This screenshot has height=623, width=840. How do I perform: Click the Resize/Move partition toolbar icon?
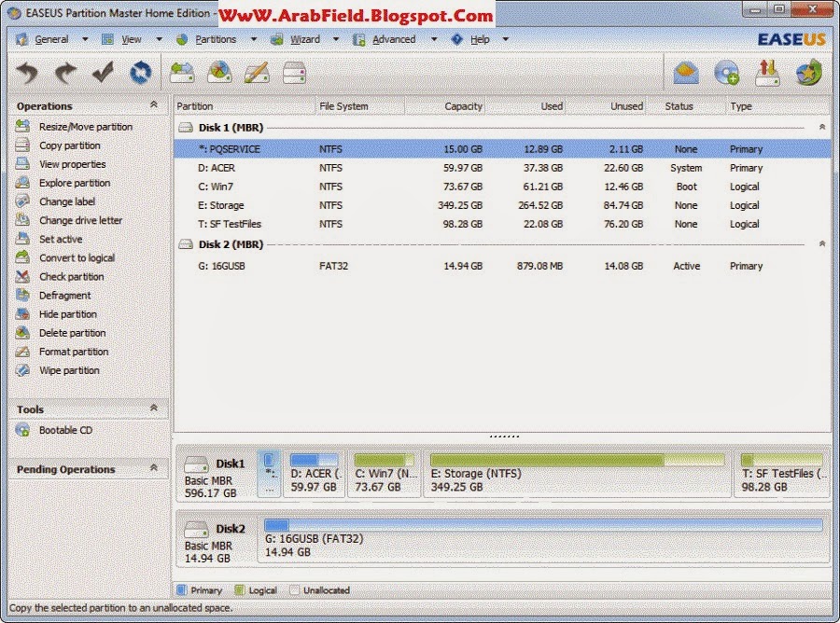(182, 72)
